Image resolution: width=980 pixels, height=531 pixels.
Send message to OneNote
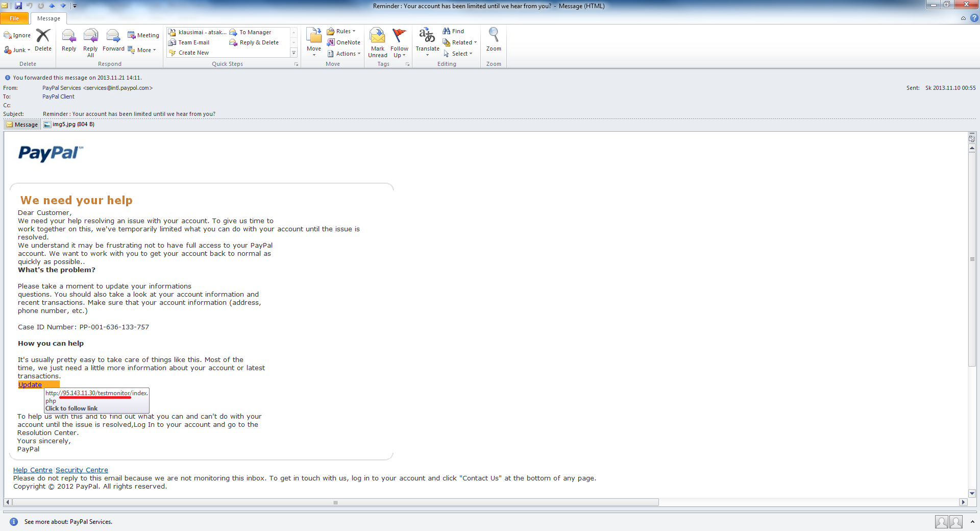[x=344, y=42]
